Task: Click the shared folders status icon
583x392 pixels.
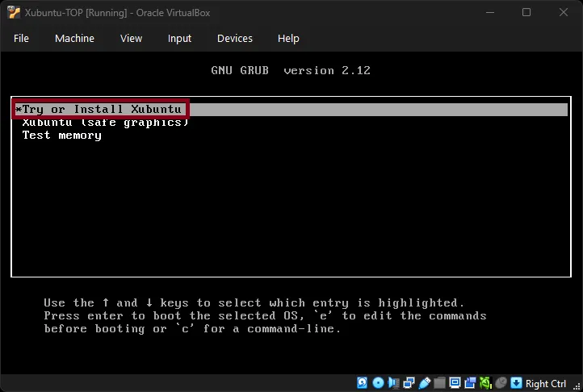Action: coord(439,383)
